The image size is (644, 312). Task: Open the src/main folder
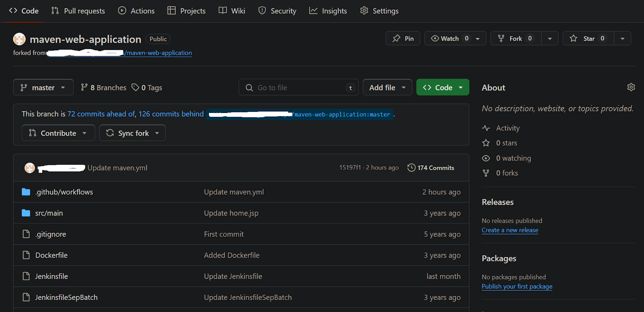(49, 213)
